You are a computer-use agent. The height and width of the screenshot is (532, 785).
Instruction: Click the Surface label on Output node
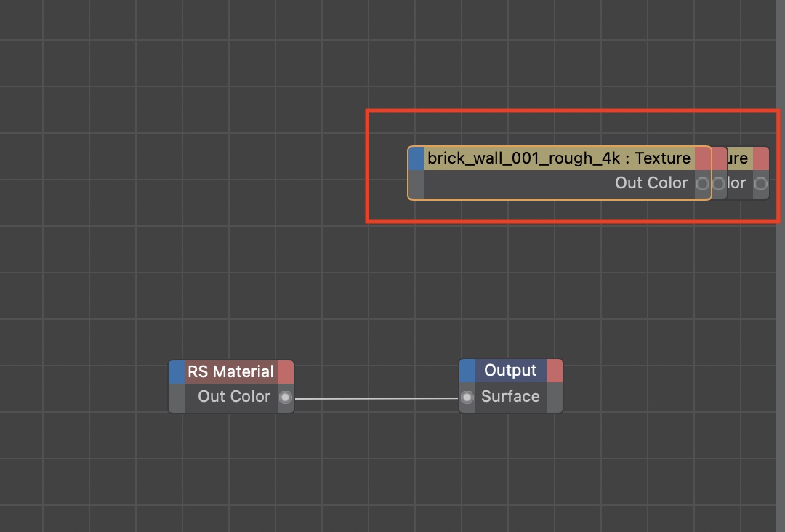(510, 397)
